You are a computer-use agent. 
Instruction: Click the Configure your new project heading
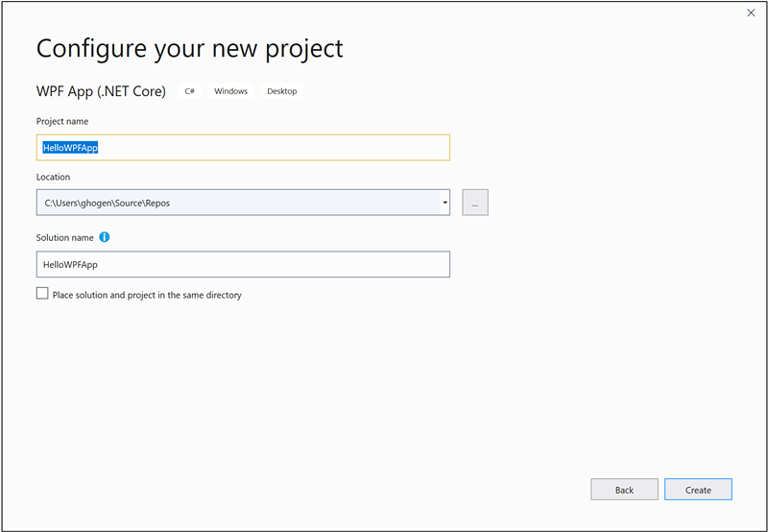(189, 48)
